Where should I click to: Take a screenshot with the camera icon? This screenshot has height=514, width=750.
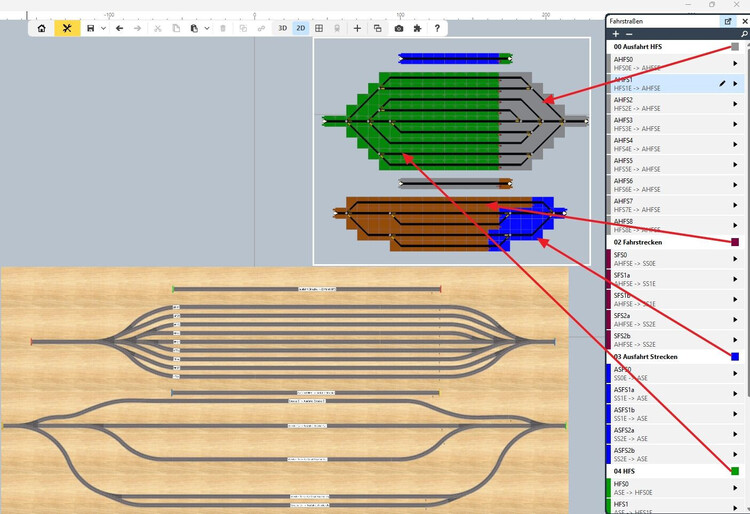tap(398, 28)
